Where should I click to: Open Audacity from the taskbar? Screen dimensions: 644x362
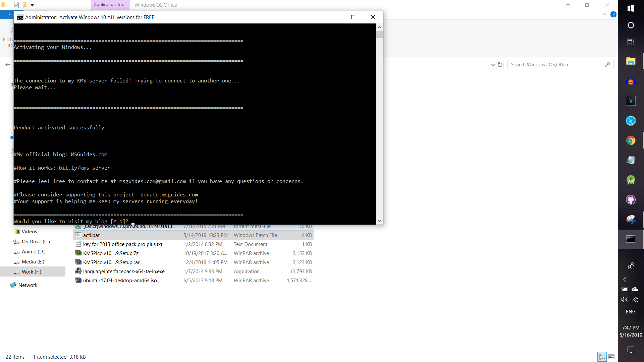point(631,81)
